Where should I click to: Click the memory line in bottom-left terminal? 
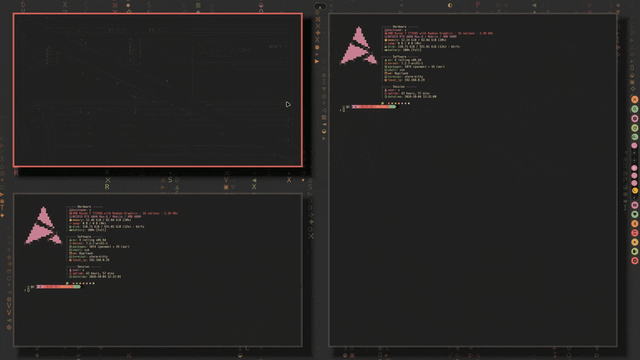pyautogui.click(x=100, y=220)
